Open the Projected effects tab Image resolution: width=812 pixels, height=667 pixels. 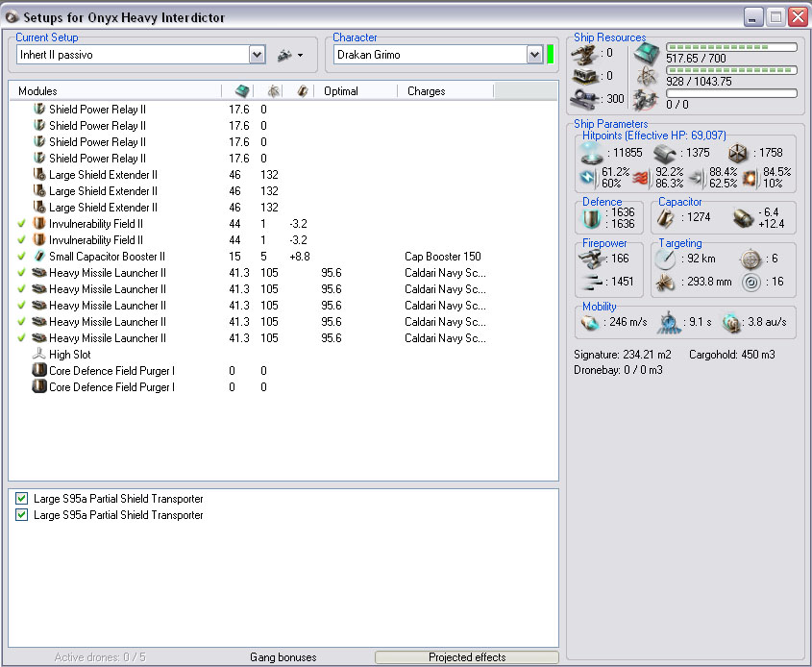467,657
